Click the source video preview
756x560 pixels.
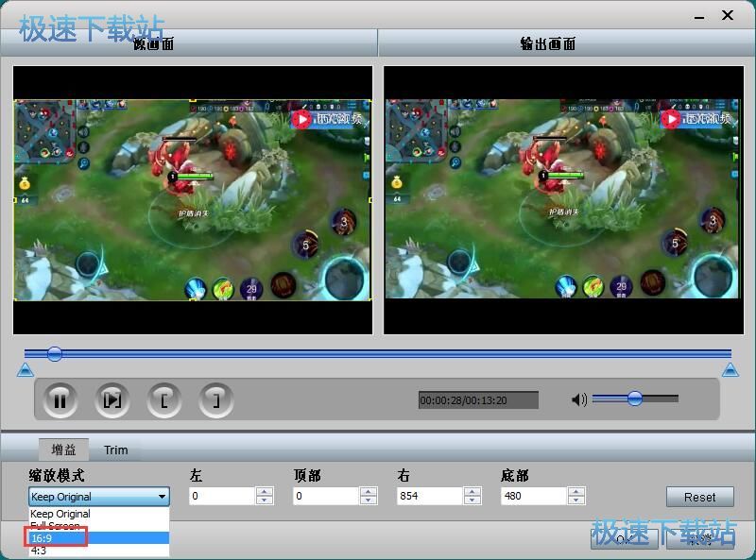193,200
